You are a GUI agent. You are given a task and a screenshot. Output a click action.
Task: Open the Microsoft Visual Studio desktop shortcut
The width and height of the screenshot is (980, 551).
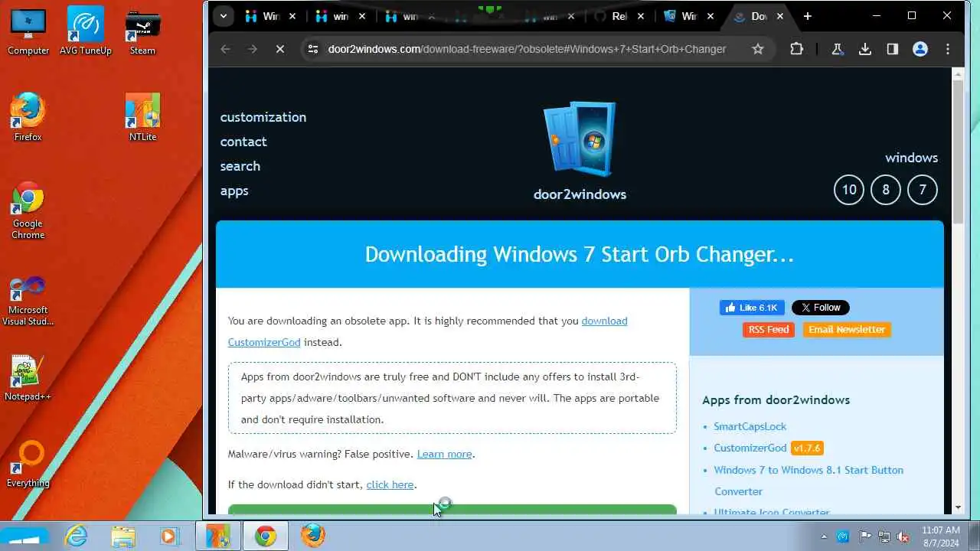point(28,301)
